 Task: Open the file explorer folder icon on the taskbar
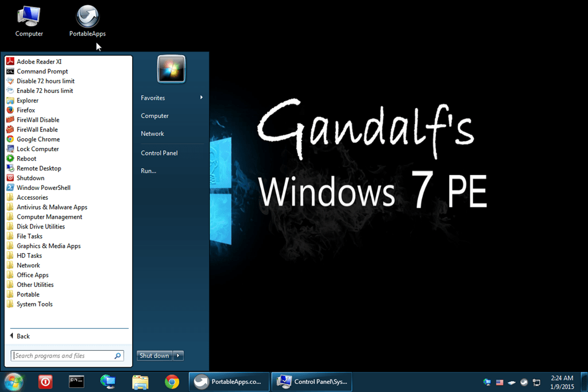(x=140, y=382)
